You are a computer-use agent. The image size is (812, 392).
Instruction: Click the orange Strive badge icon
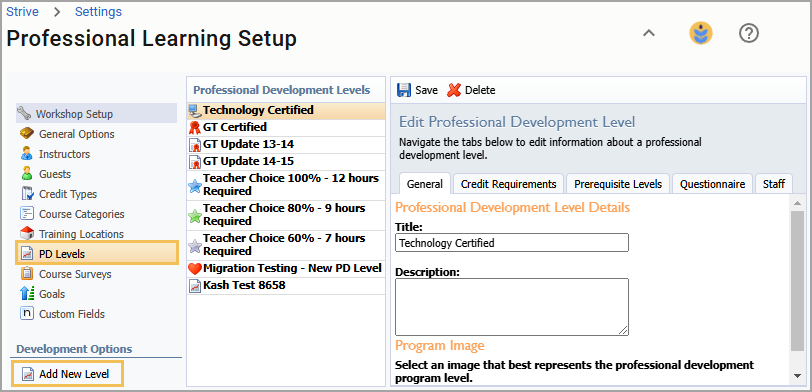701,34
